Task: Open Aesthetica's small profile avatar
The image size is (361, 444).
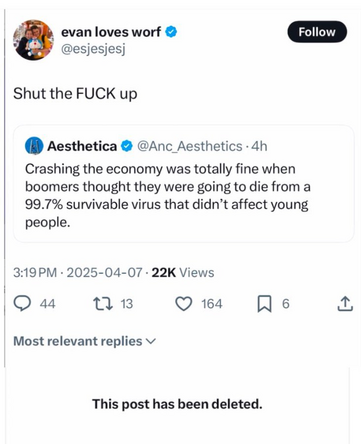Action: 34,146
